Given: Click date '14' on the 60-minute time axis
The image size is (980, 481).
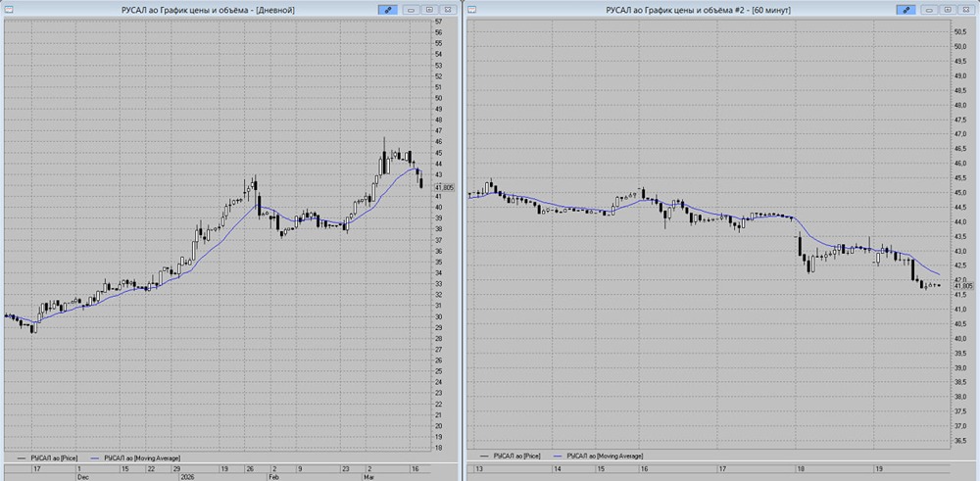Looking at the screenshot, I should click(x=560, y=468).
